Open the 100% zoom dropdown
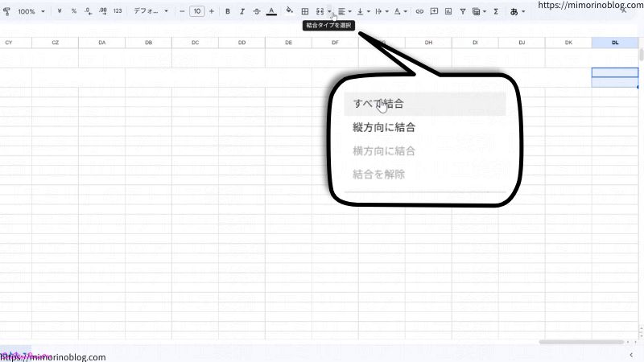 31,11
